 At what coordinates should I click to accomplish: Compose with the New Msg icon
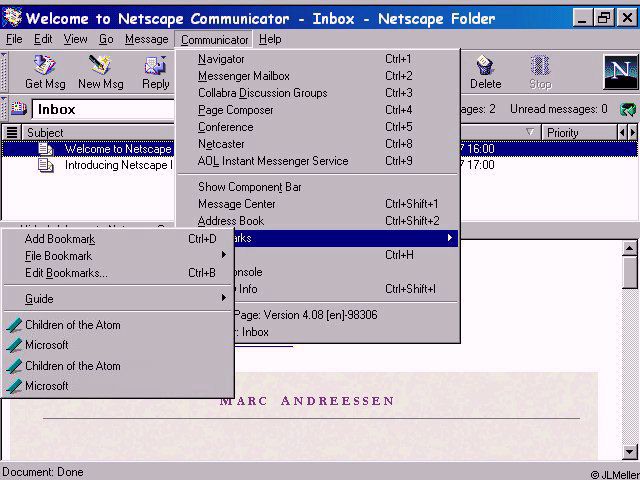click(x=100, y=64)
